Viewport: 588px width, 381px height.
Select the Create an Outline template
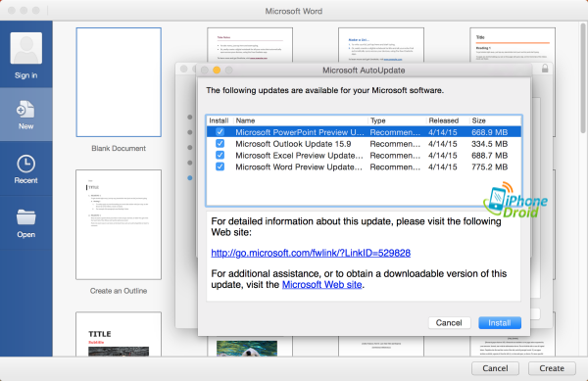click(119, 224)
